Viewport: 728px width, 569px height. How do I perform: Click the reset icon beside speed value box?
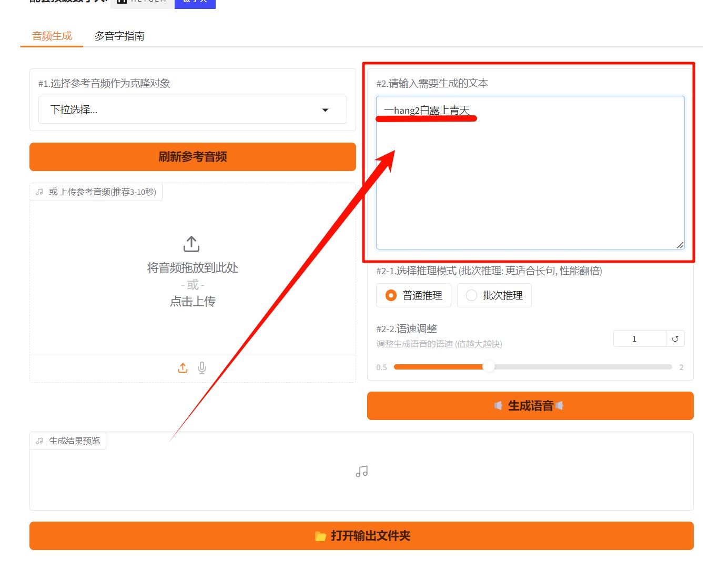pos(675,338)
